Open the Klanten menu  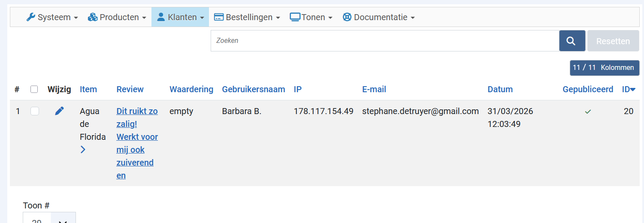pyautogui.click(x=180, y=17)
